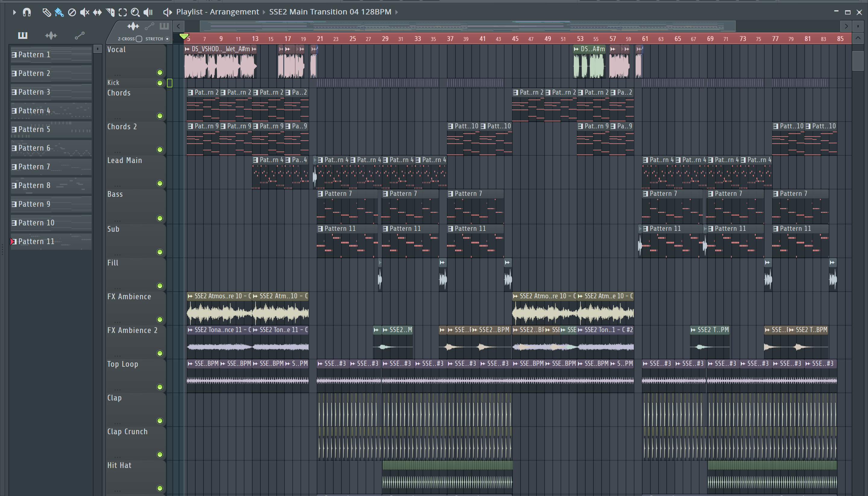
Task: Switch clip focus to automation clips
Action: tap(149, 26)
